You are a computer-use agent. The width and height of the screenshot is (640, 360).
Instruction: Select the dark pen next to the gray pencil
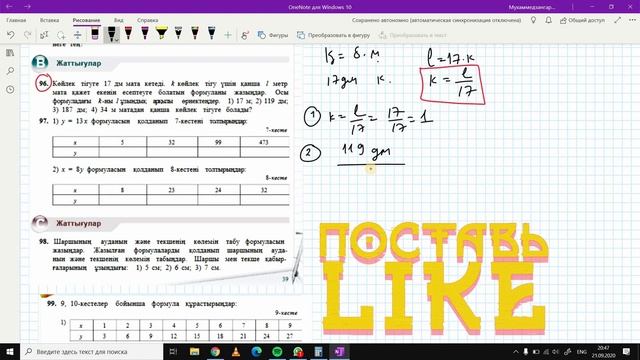[195, 33]
